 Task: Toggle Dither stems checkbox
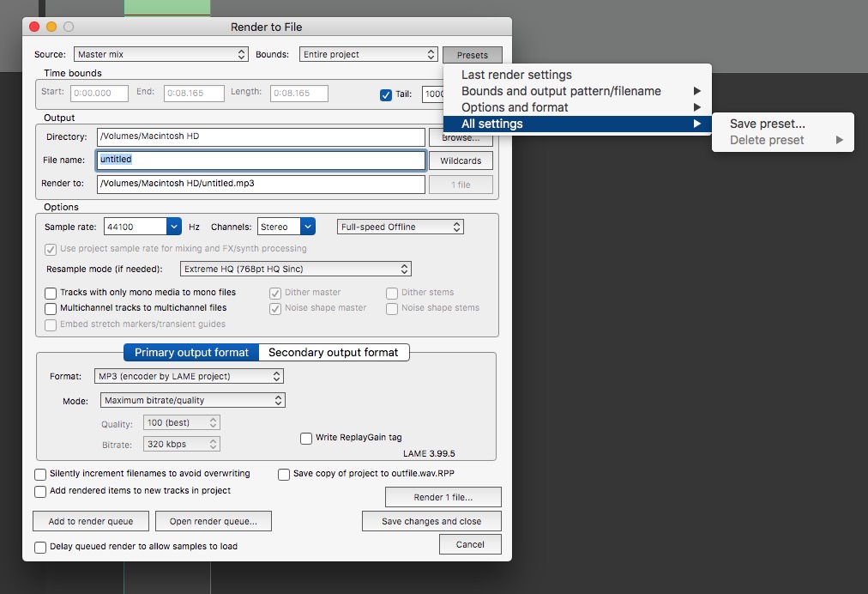click(392, 293)
